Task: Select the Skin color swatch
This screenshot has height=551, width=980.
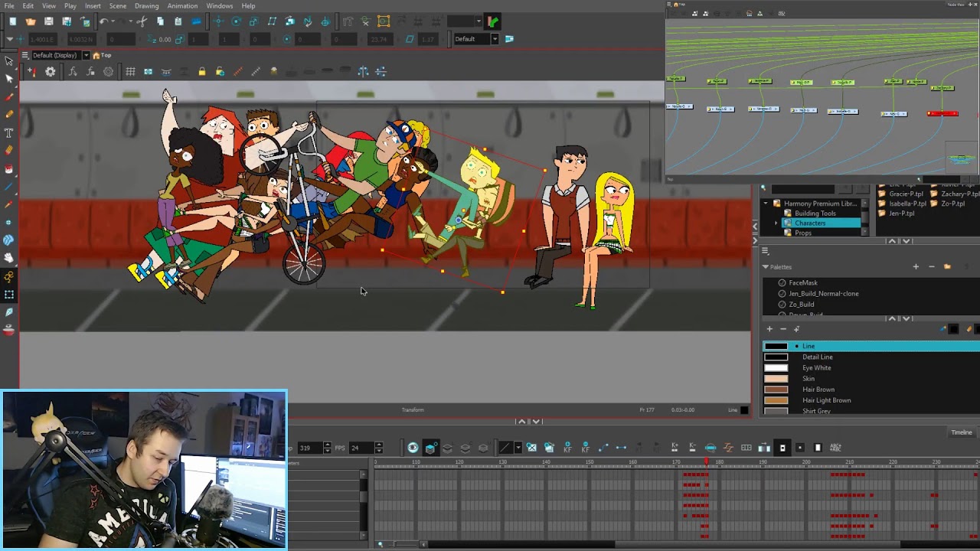Action: click(x=776, y=379)
